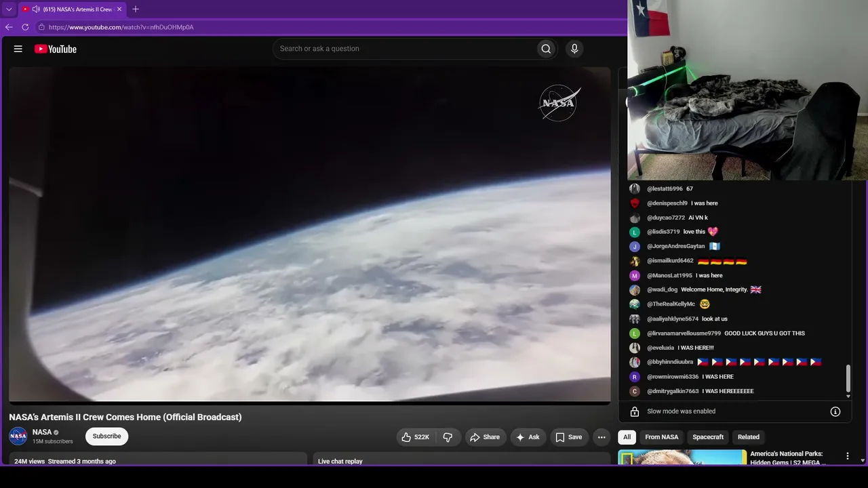Select the All filter chip
The height and width of the screenshot is (488, 868).
tap(627, 437)
